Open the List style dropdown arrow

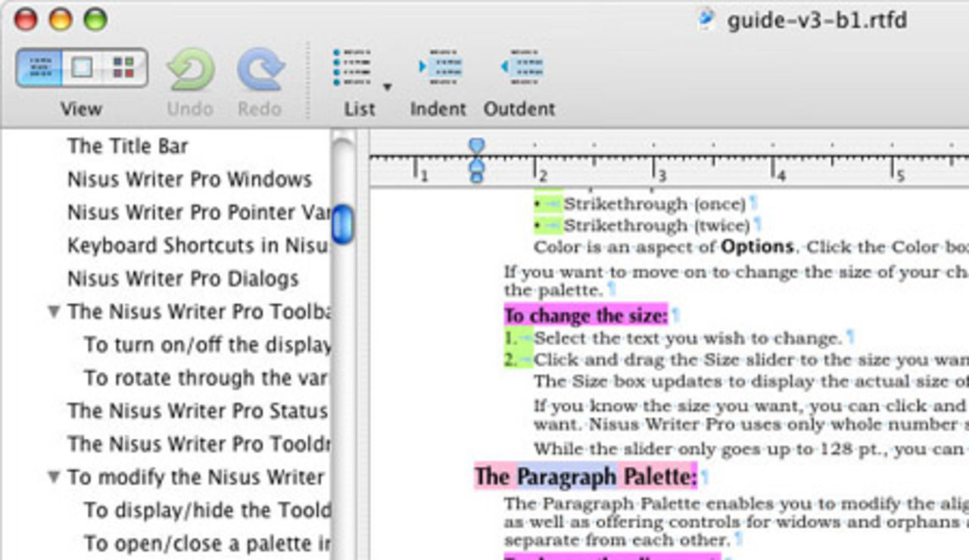click(388, 87)
